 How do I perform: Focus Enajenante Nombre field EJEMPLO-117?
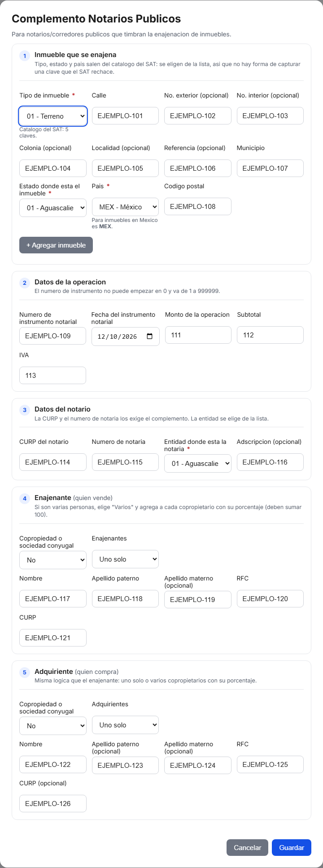coord(53,598)
